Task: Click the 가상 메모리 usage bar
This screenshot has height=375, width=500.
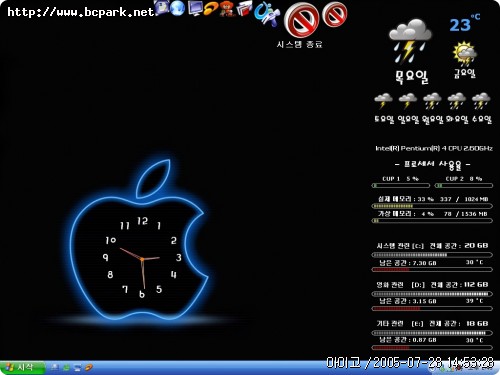Action: [x=432, y=221]
